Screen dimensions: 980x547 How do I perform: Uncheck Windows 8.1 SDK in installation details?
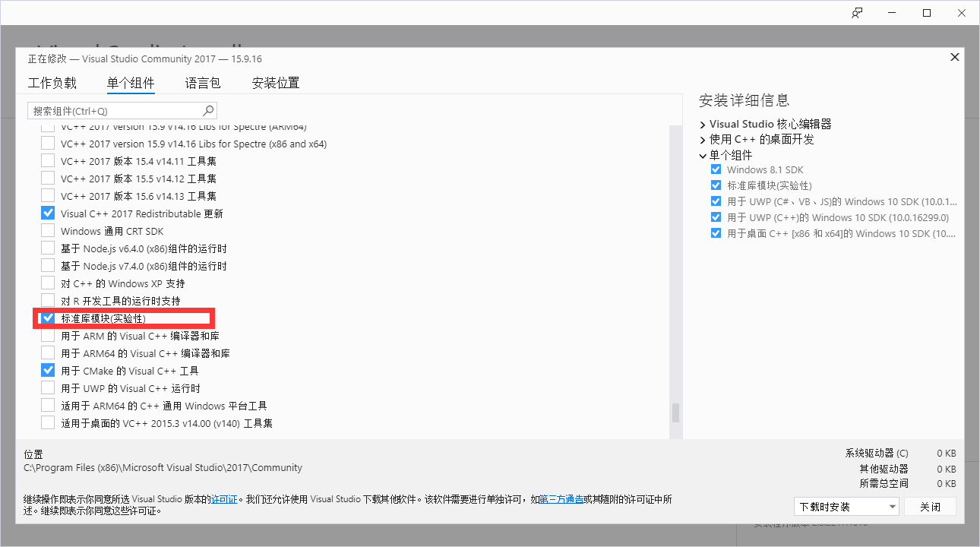(716, 170)
